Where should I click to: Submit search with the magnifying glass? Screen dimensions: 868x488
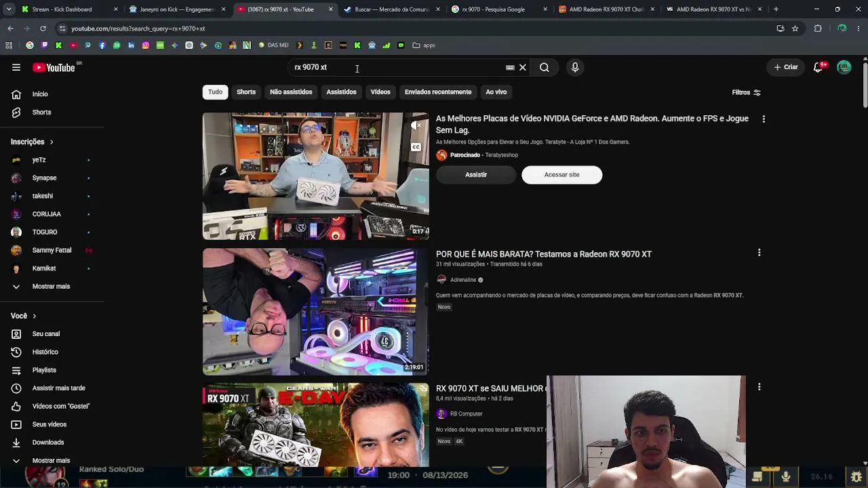[545, 67]
